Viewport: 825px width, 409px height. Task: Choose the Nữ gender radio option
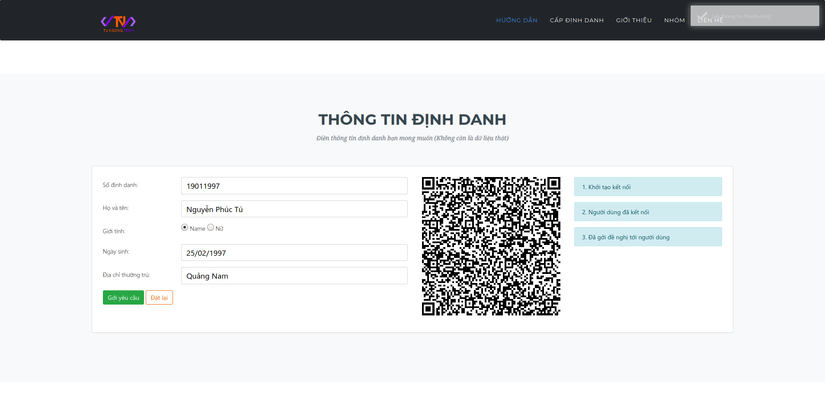pos(210,228)
